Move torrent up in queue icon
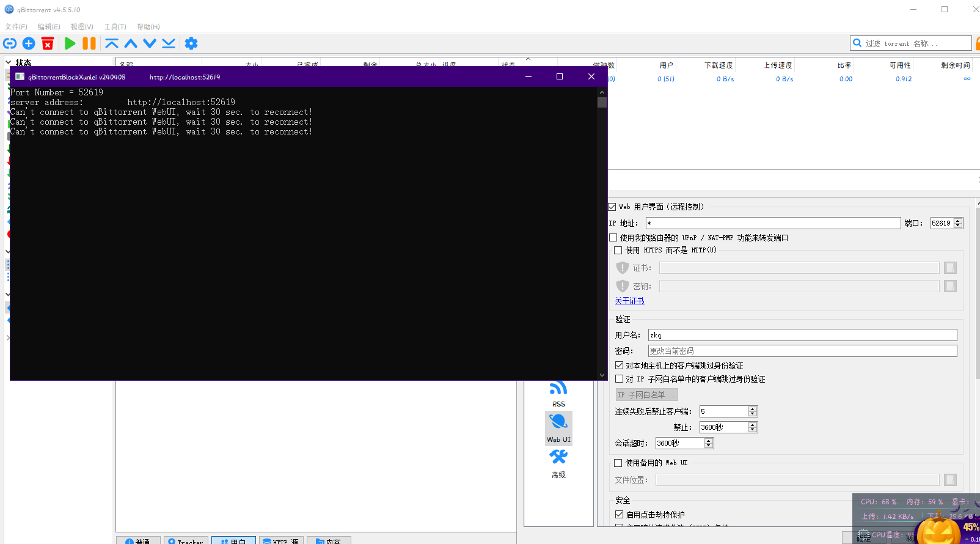This screenshot has height=544, width=980. pos(131,43)
